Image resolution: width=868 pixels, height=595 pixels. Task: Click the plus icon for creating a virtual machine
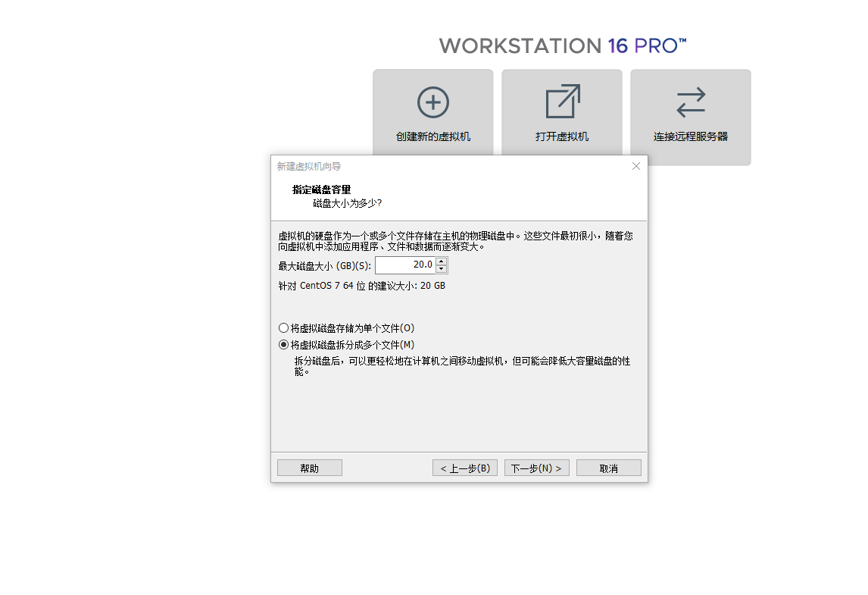433,102
